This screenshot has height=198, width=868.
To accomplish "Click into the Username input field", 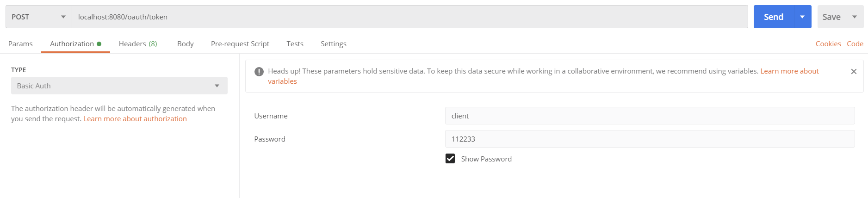I will tap(649, 116).
